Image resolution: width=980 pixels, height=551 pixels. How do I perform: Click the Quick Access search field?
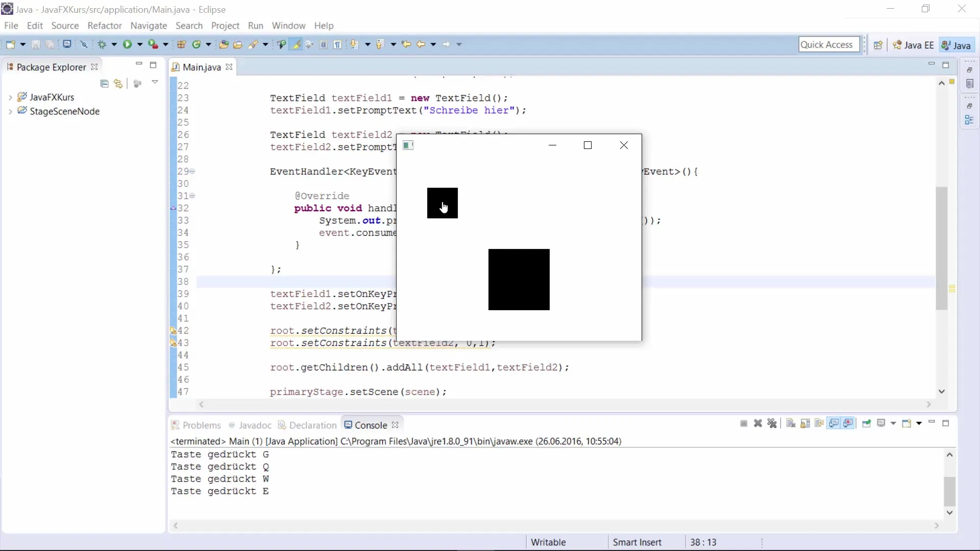pyautogui.click(x=829, y=44)
